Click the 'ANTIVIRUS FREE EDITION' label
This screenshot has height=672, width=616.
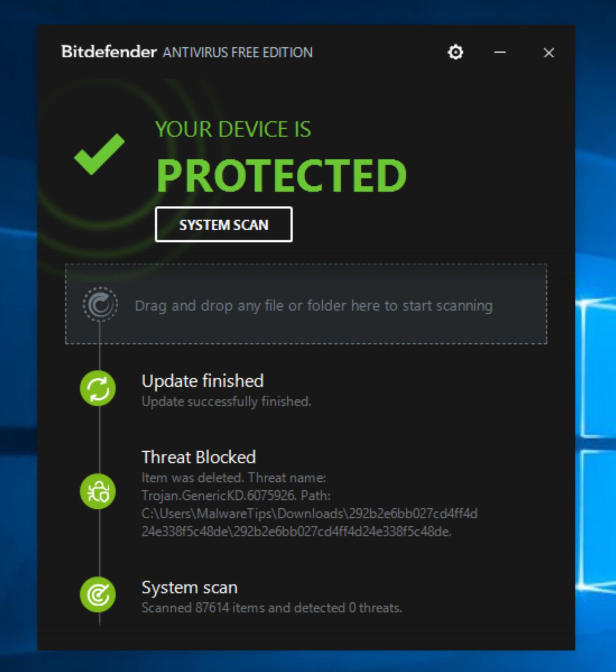(238, 52)
